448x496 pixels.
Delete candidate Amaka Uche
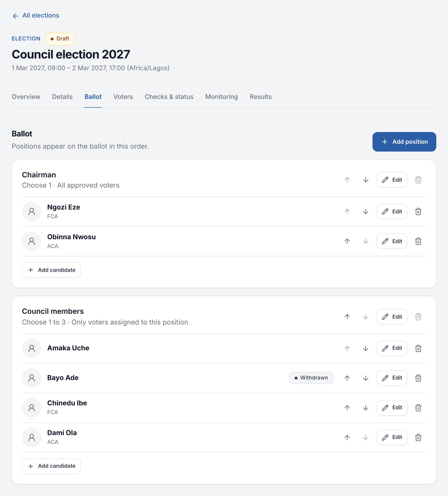418,348
